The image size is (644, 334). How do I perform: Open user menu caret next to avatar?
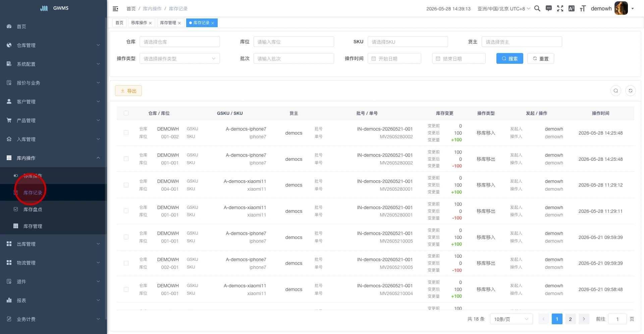(x=633, y=9)
